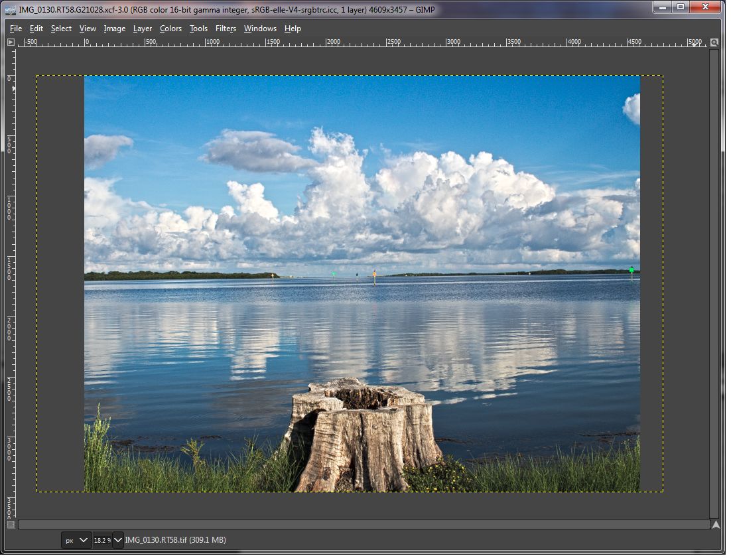This screenshot has height=560, width=731.
Task: Open the Tools menu
Action: point(198,29)
